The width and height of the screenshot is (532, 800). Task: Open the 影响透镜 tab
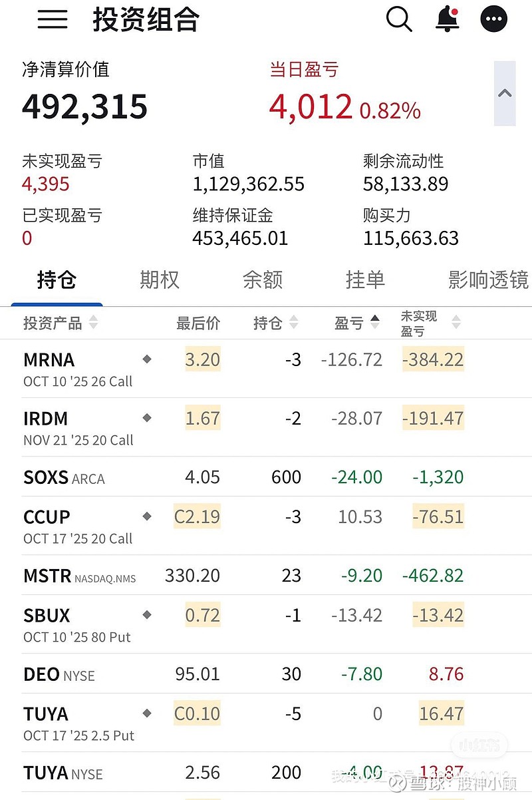(x=488, y=280)
